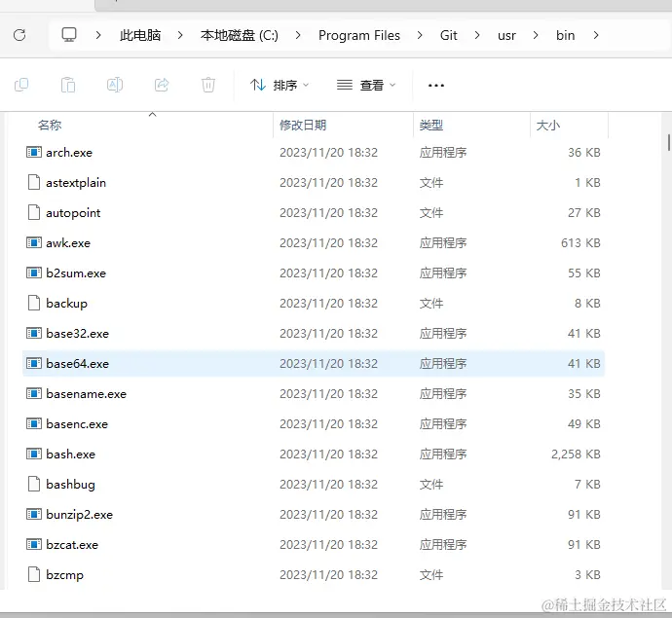
Task: Select the file name basename.exe
Action: point(86,393)
